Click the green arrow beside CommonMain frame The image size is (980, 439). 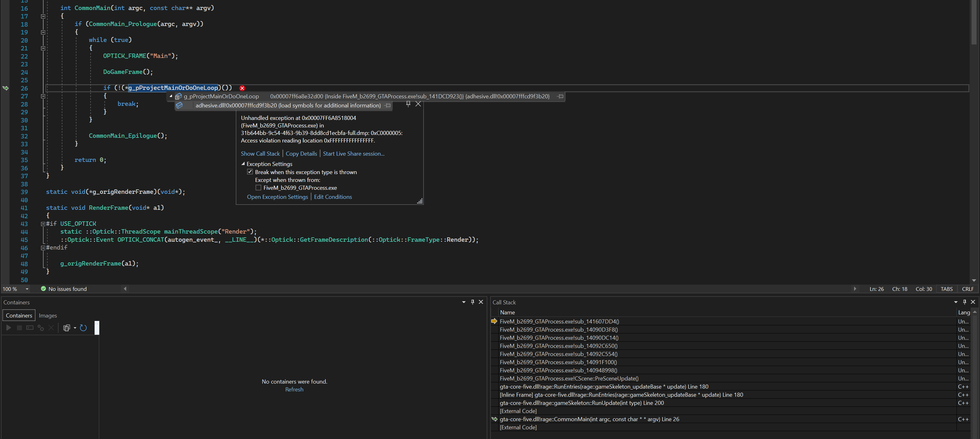(494, 419)
